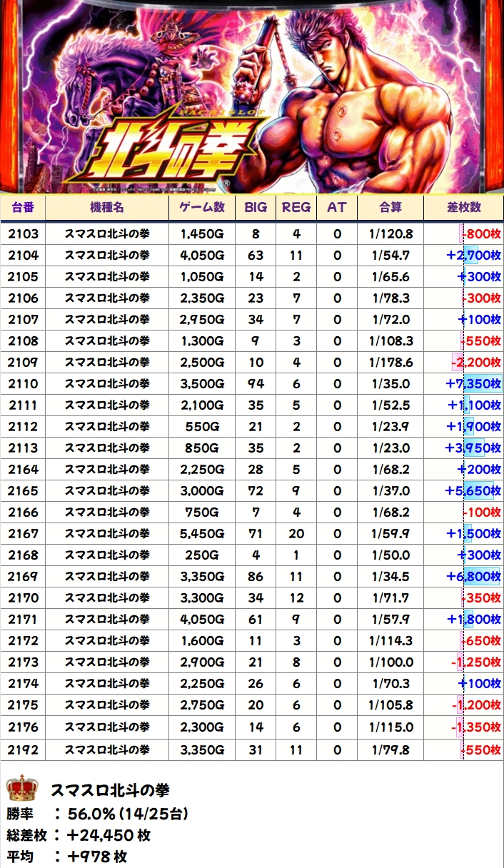Click the +5,650枚 difference bar
Viewport: 504px width, 868px height.
pyautogui.click(x=478, y=491)
